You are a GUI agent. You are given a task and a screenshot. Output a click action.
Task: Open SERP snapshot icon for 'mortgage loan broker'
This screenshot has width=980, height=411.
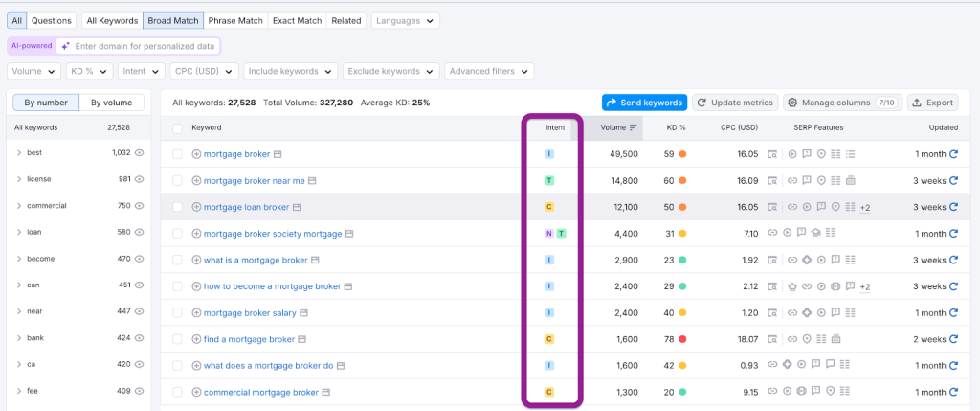pyautogui.click(x=297, y=207)
